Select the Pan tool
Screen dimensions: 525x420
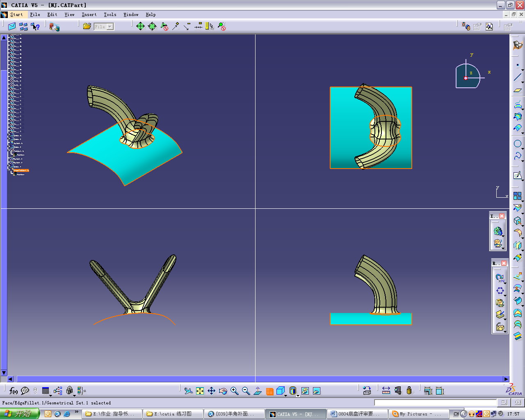click(x=211, y=391)
